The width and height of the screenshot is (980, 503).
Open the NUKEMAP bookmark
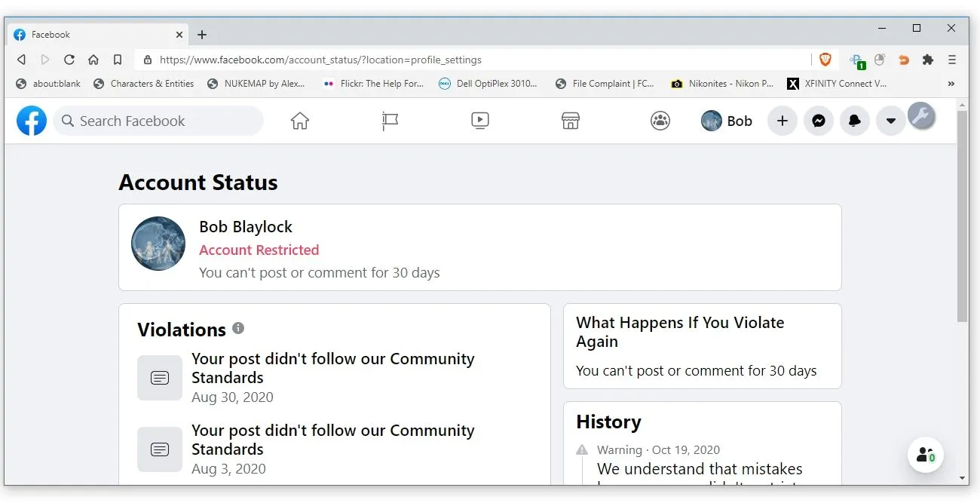pyautogui.click(x=256, y=84)
